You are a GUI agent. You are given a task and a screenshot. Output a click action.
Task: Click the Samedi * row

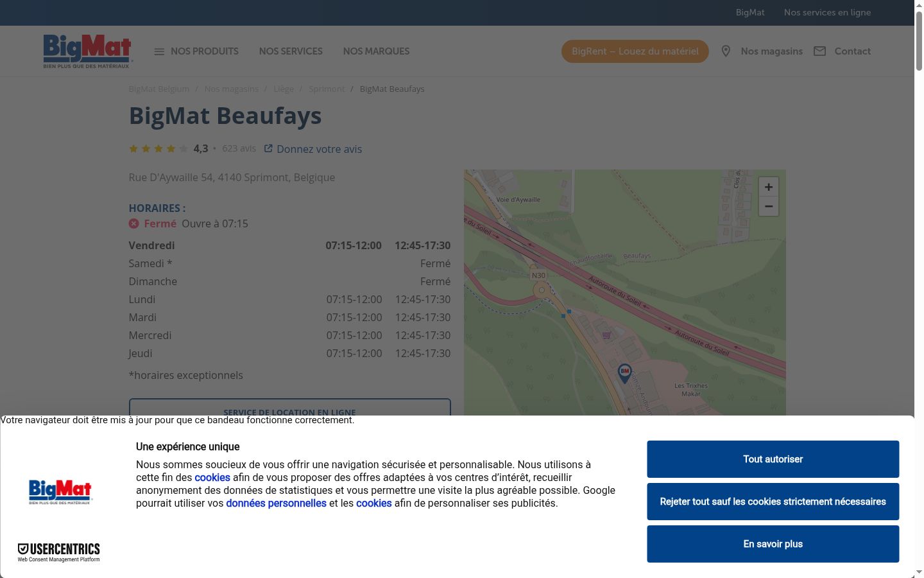289,263
